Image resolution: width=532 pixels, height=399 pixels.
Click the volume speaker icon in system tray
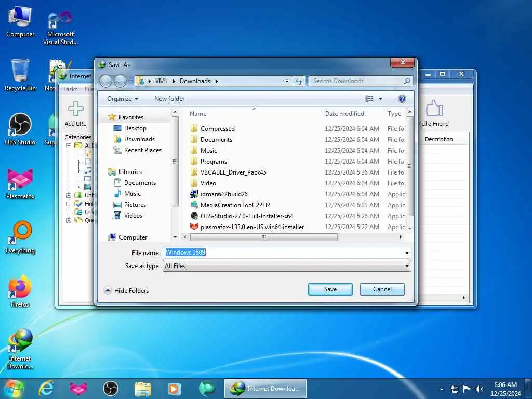(480, 389)
